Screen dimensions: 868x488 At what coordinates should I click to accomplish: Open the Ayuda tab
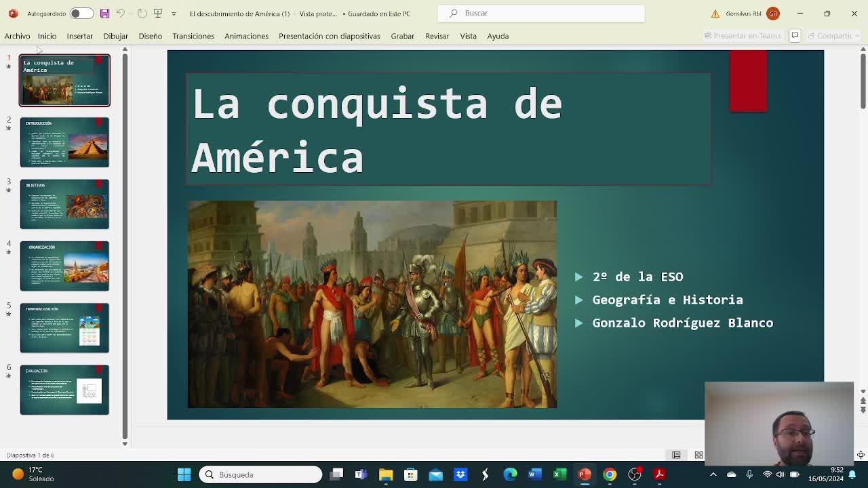(x=498, y=36)
